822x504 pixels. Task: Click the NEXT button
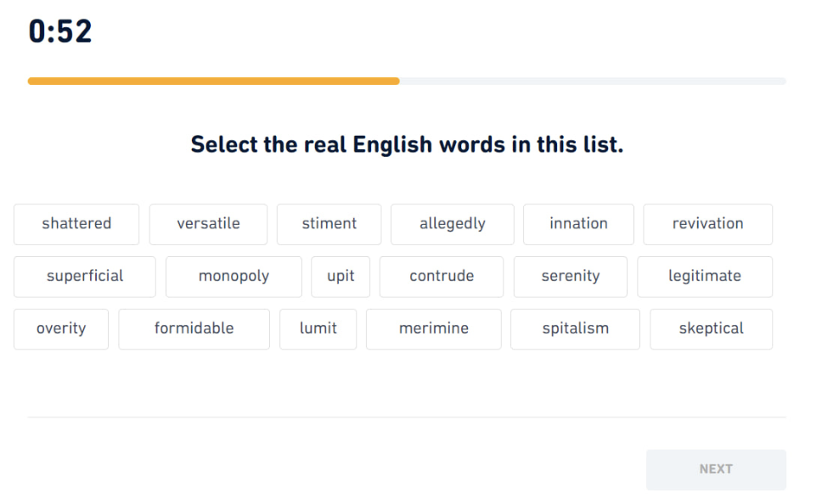tap(716, 469)
